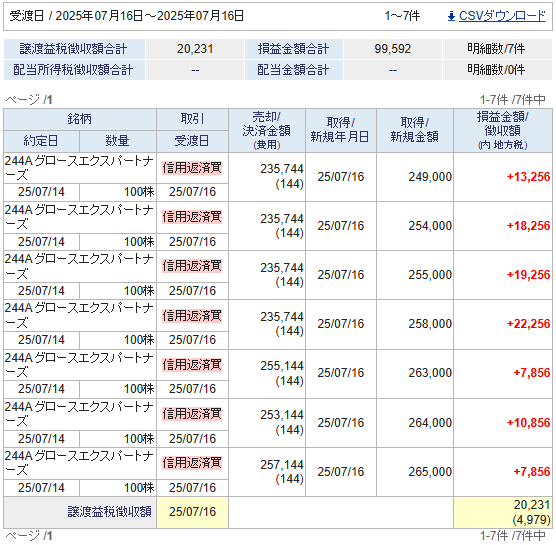Click the 取得/新規金額 column header
Image resolution: width=556 pixels, height=545 pixels.
pos(415,130)
